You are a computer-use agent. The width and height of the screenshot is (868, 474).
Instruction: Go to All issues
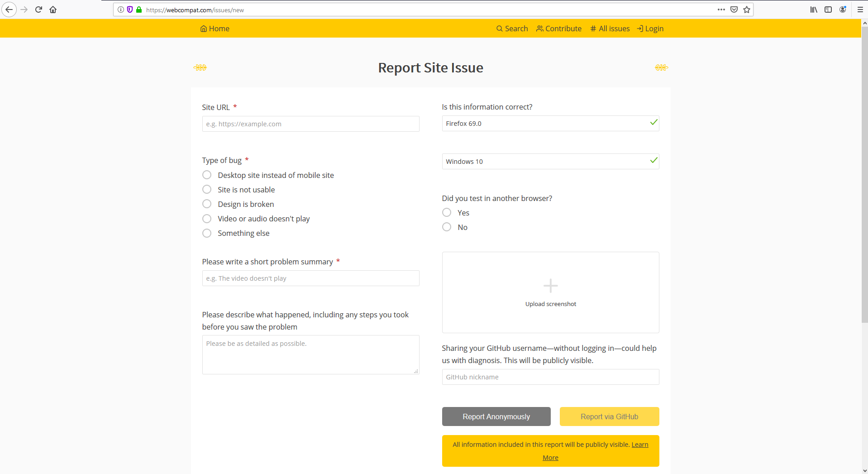click(x=610, y=28)
